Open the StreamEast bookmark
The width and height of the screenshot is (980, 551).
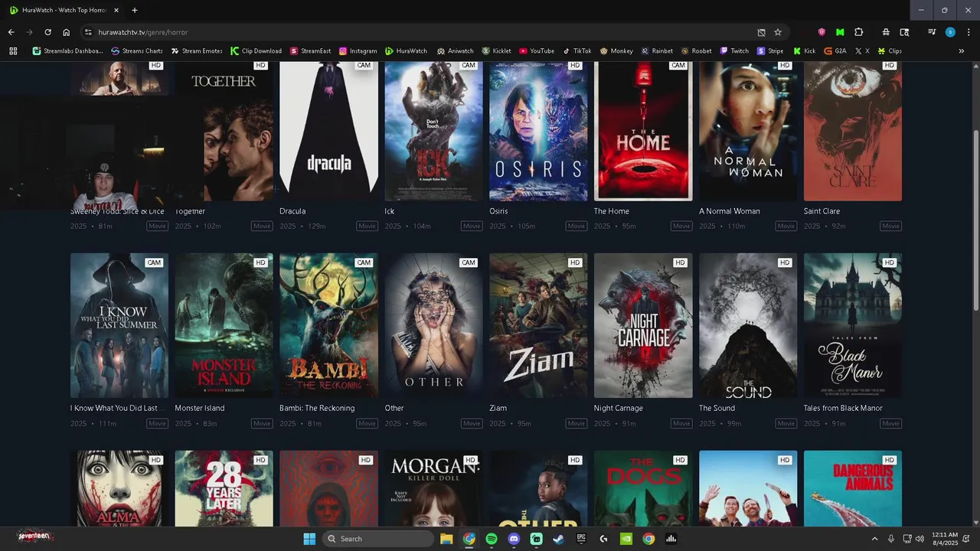[x=311, y=51]
